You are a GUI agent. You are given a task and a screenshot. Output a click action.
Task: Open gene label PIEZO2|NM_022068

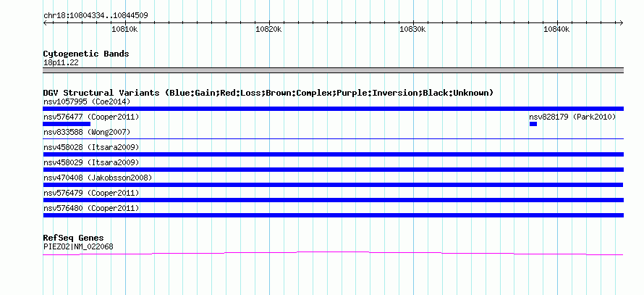(x=78, y=247)
